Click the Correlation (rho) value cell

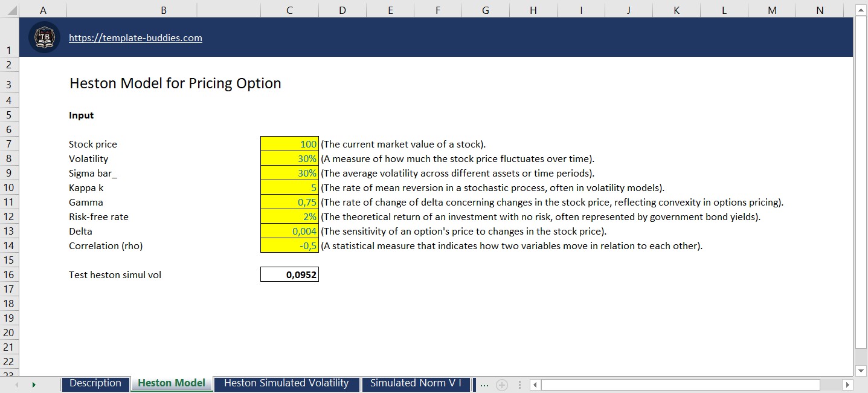coord(289,245)
